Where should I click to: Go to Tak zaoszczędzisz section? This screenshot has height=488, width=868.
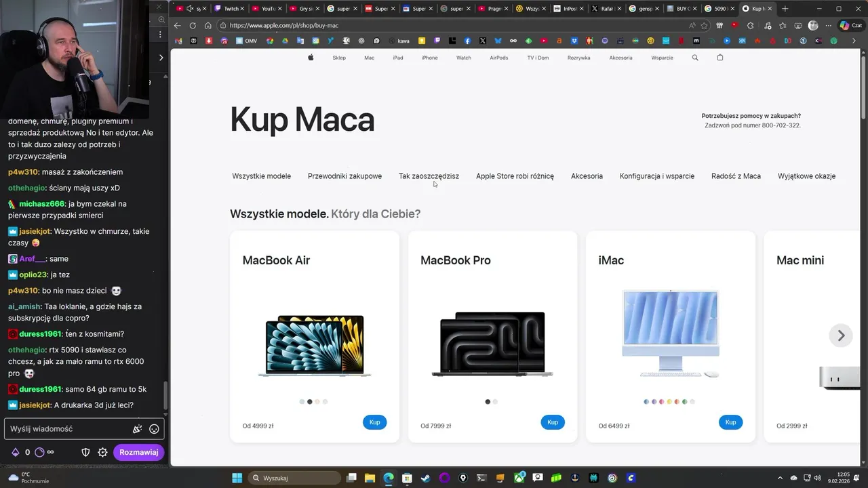pos(429,176)
